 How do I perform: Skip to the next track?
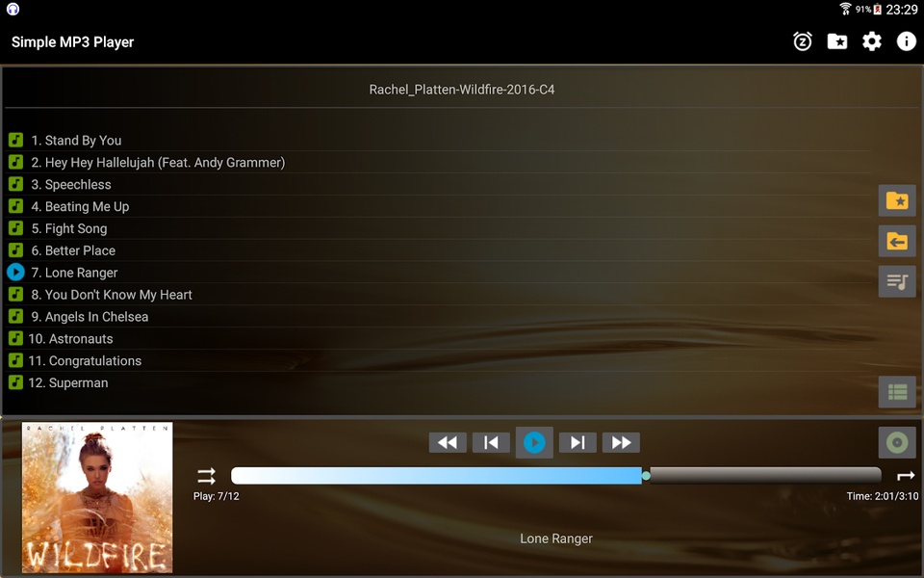click(x=577, y=442)
